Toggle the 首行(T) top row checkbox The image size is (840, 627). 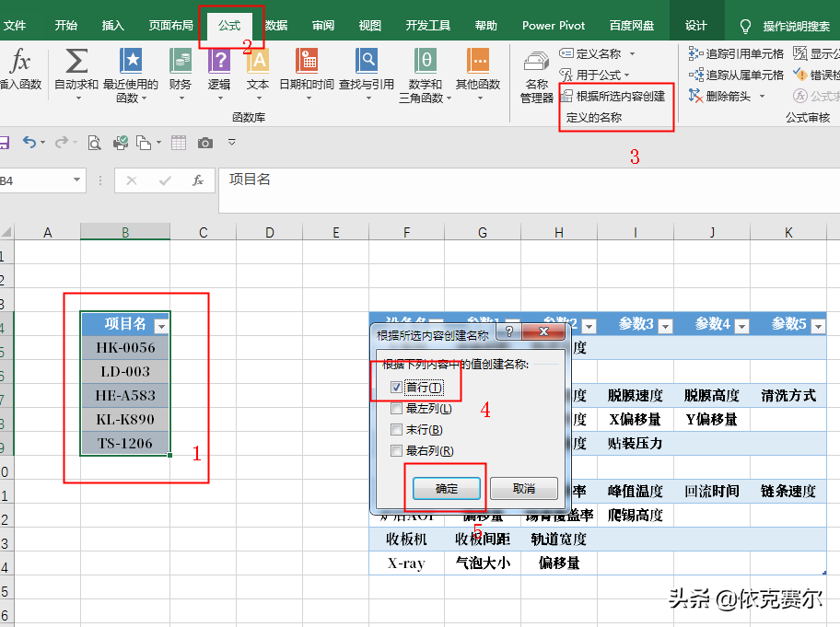[396, 387]
